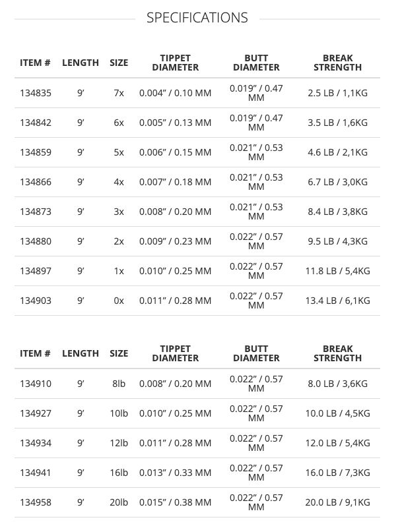The height and width of the screenshot is (532, 398).
Task: Select the 5x size cell
Action: (119, 152)
